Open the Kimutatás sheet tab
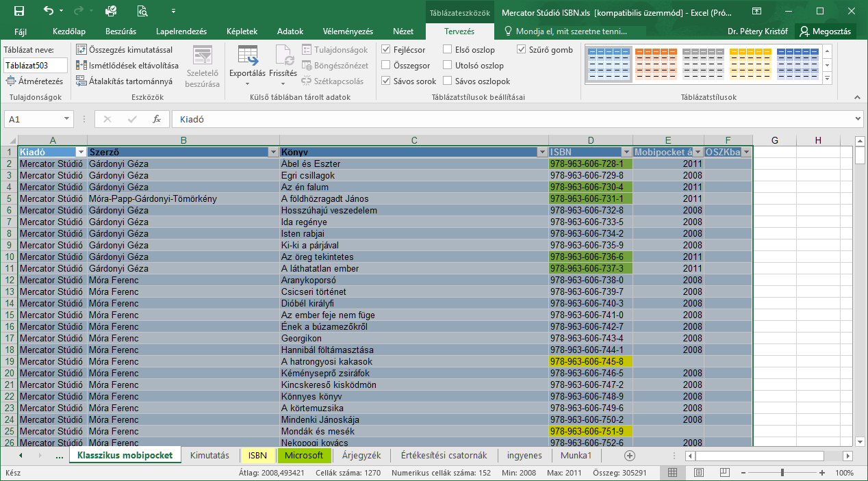This screenshot has height=481, width=868. pos(209,456)
